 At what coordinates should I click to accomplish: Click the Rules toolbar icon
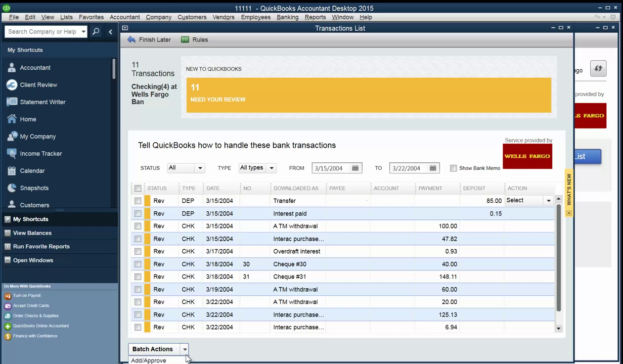pyautogui.click(x=185, y=39)
